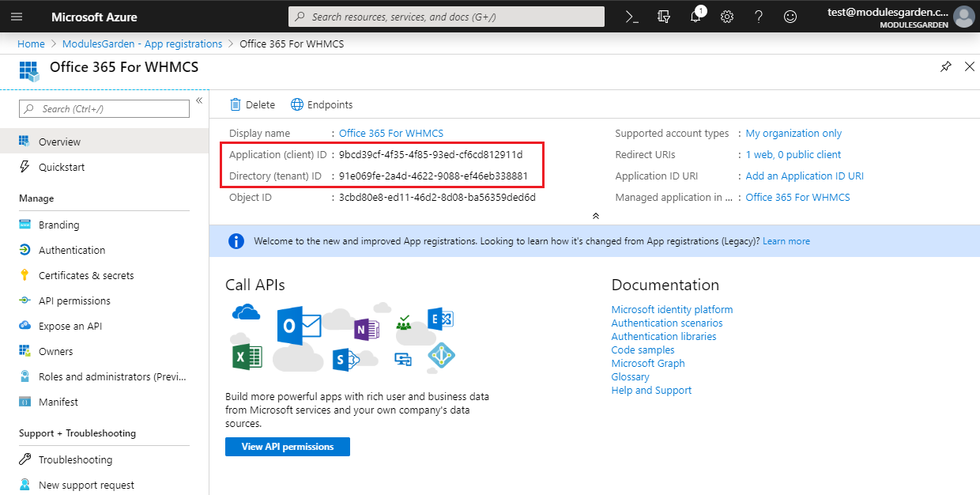The image size is (980, 495).
Task: Open the Glossary link
Action: tap(631, 377)
